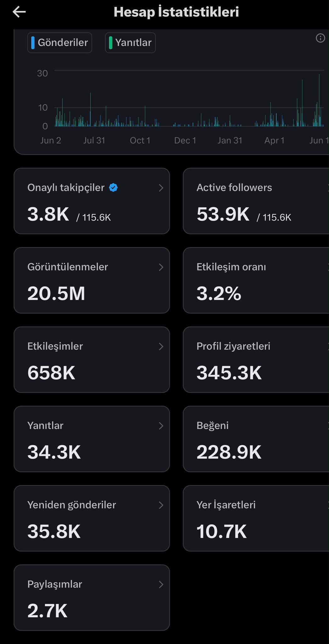Expand Onaylı takipçiler chevron
The height and width of the screenshot is (644, 329).
coord(161,188)
